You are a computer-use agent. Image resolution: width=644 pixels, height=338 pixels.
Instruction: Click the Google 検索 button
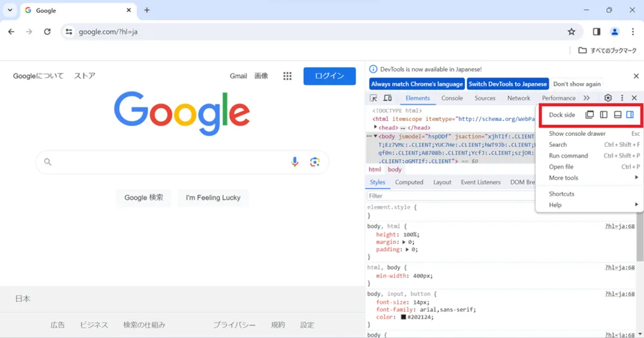[144, 198]
